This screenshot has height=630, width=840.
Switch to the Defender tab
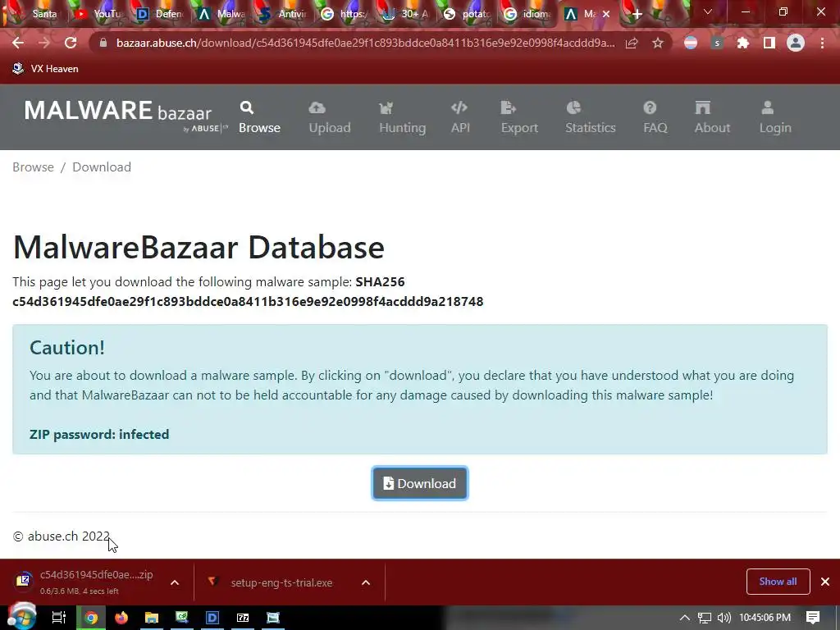click(161, 14)
